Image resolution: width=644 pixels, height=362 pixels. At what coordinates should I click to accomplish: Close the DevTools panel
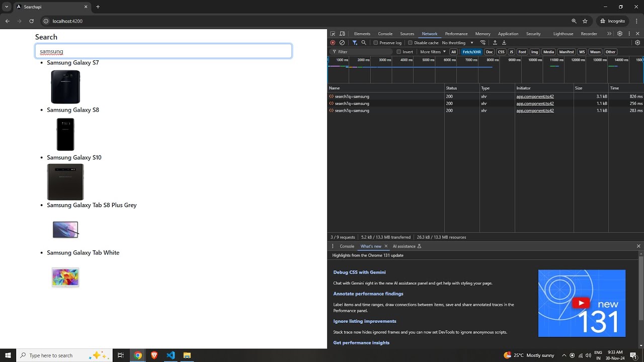[637, 34]
